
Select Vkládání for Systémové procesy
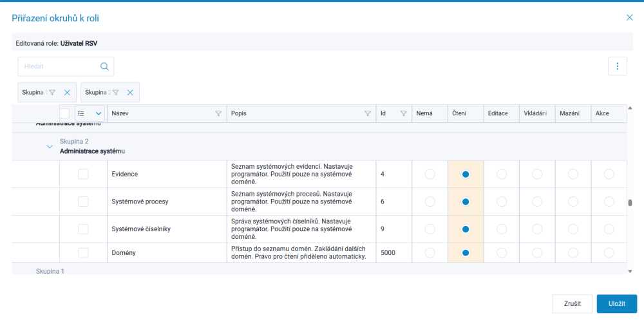tap(537, 202)
